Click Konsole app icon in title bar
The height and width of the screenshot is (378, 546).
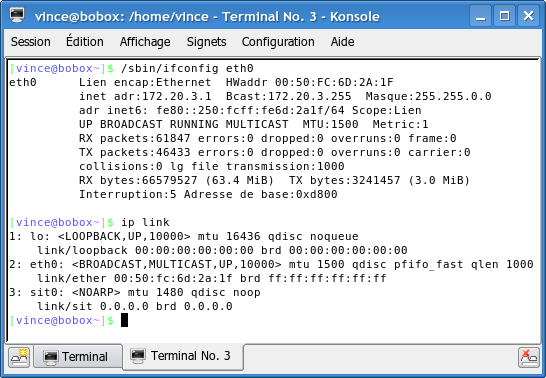17,15
